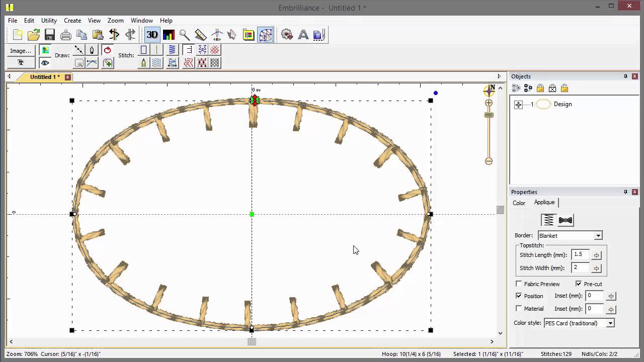This screenshot has height=362, width=644.
Task: Expand the Design tree item
Action: click(x=518, y=105)
